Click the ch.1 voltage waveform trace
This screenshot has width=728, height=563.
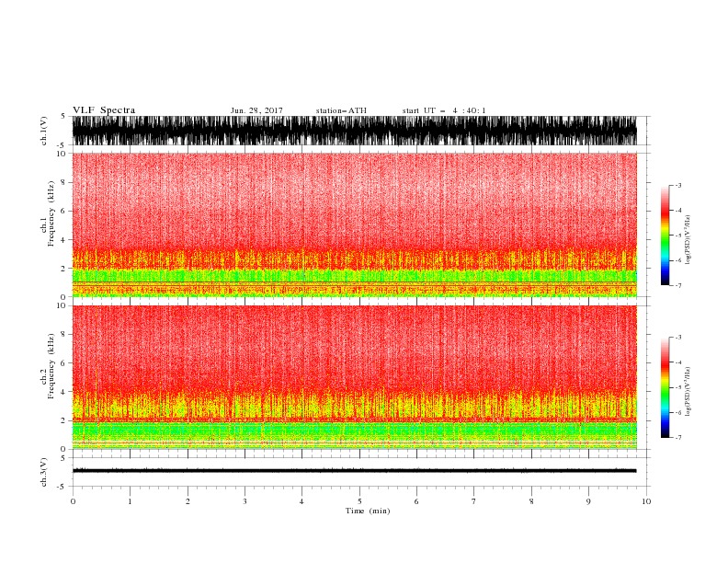point(354,131)
